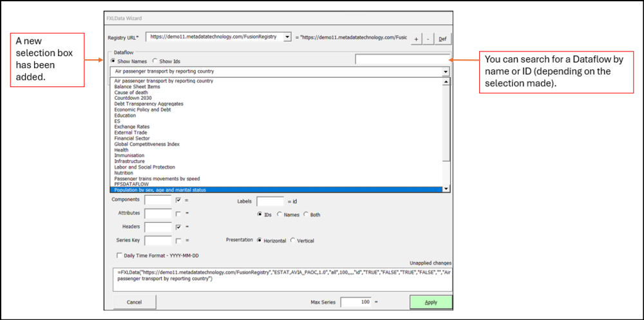Choose Balance Sheet Items from the list
644x320 pixels.
pyautogui.click(x=136, y=87)
